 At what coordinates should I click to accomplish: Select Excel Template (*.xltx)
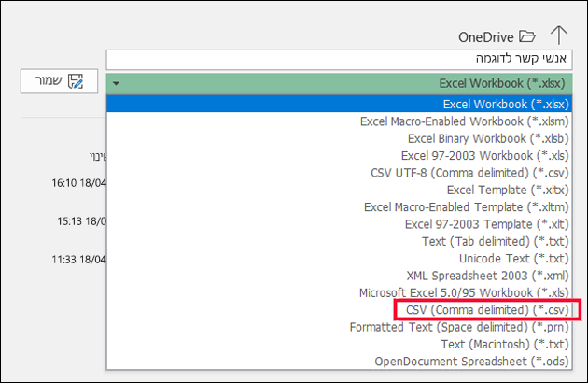pyautogui.click(x=339, y=190)
